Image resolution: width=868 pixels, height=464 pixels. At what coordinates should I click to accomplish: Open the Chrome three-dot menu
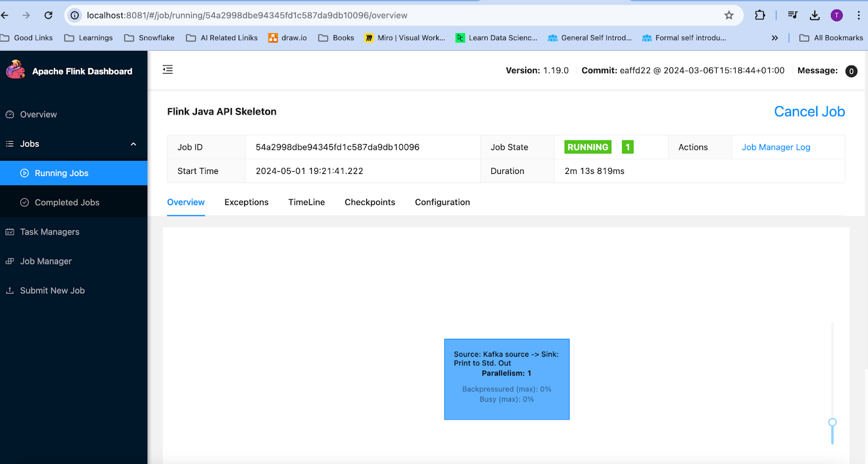click(x=858, y=15)
